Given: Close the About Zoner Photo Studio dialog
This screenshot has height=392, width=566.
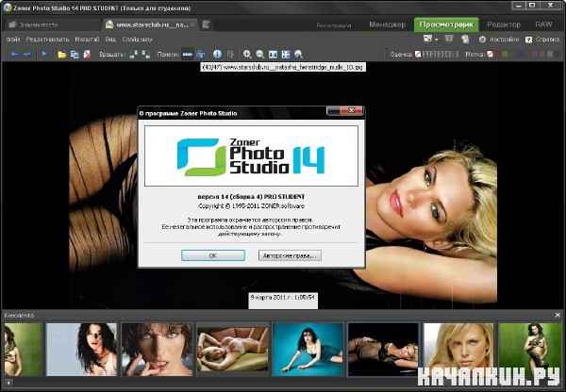Looking at the screenshot, I should coord(352,110).
